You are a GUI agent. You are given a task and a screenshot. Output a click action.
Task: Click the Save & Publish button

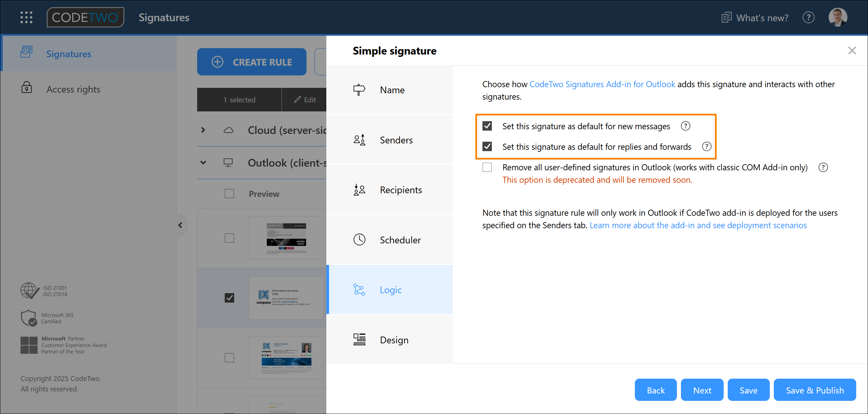click(x=815, y=390)
